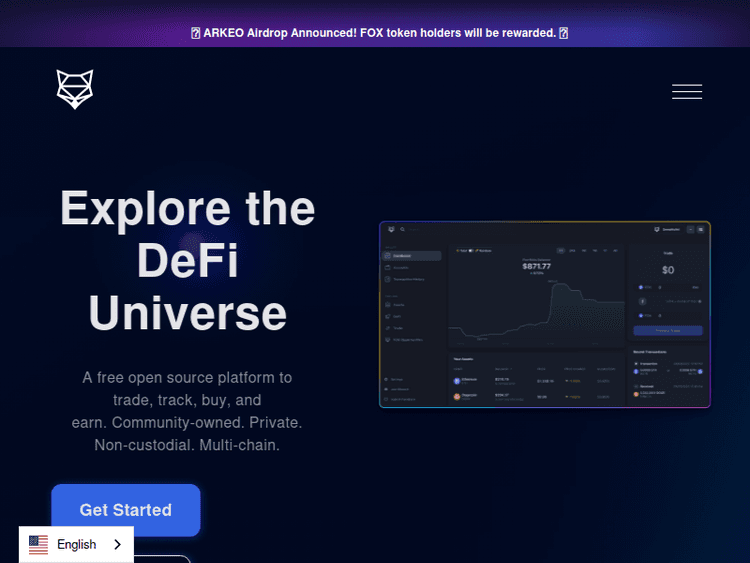Click the chevron arrow next to English

(118, 545)
